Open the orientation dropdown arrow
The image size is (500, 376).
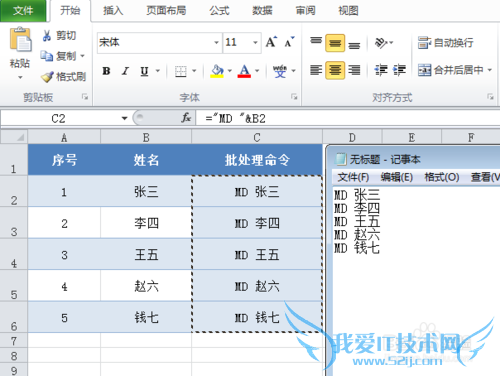click(x=391, y=43)
